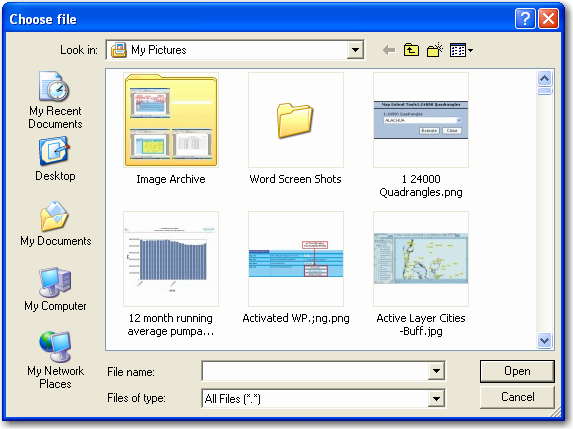573x429 pixels.
Task: Select the Activated WP.;ng.png thumbnail
Action: point(296,259)
